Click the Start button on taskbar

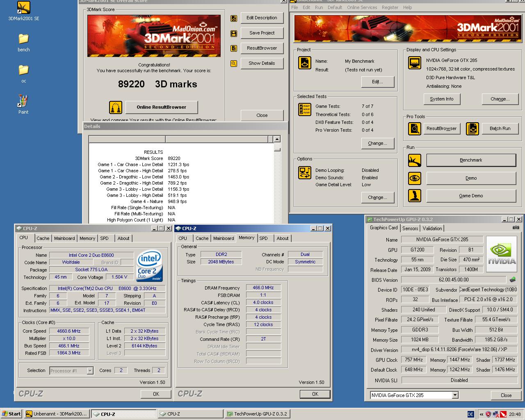point(11,414)
